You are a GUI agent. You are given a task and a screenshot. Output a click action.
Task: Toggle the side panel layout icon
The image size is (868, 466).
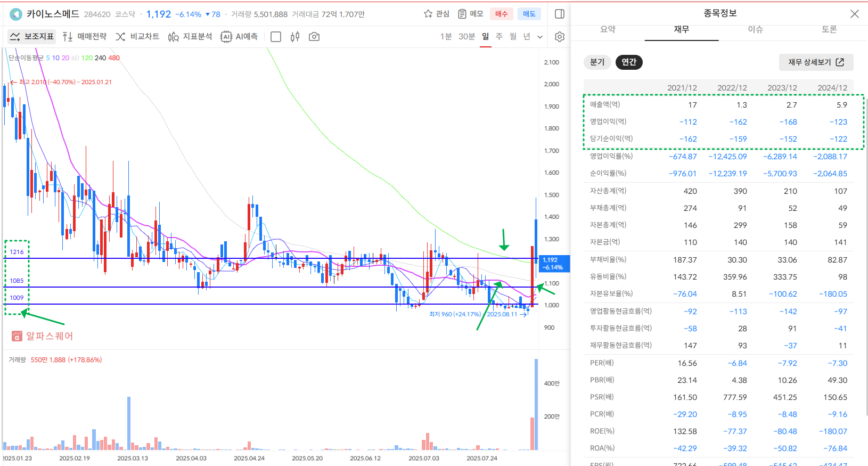click(x=560, y=14)
